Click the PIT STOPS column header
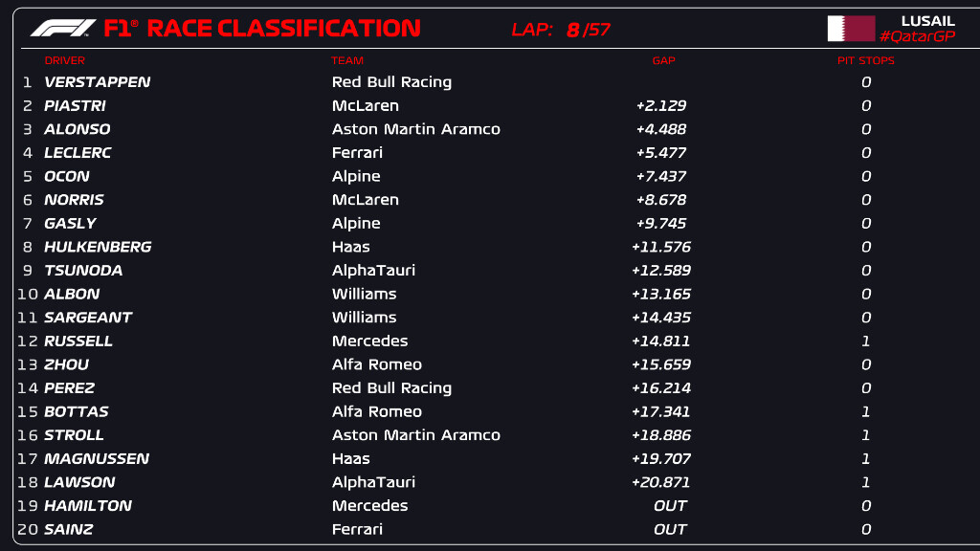 [865, 60]
